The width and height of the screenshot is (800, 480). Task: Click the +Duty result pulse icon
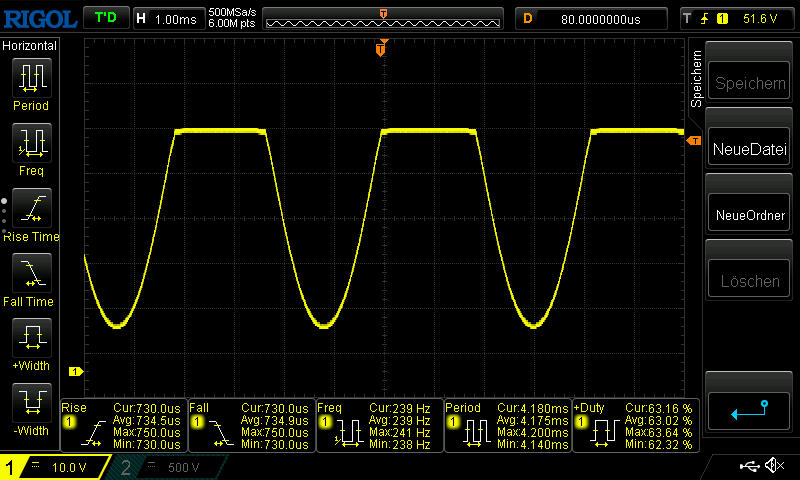[605, 434]
